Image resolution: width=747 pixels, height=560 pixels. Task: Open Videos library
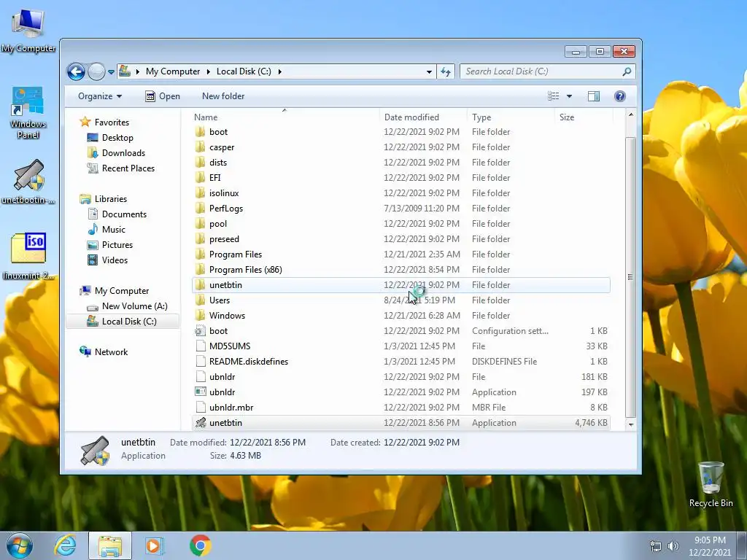(x=115, y=260)
